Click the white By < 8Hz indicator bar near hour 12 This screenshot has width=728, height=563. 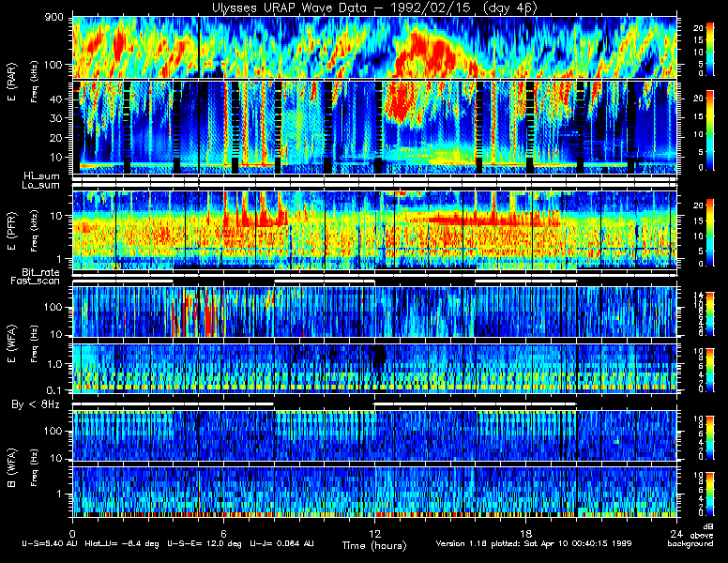tap(475, 404)
